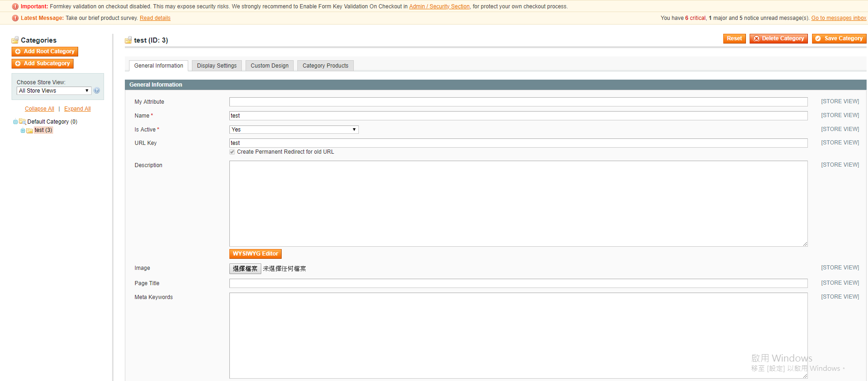Click the red Important warning icon
The image size is (868, 381).
[15, 6]
